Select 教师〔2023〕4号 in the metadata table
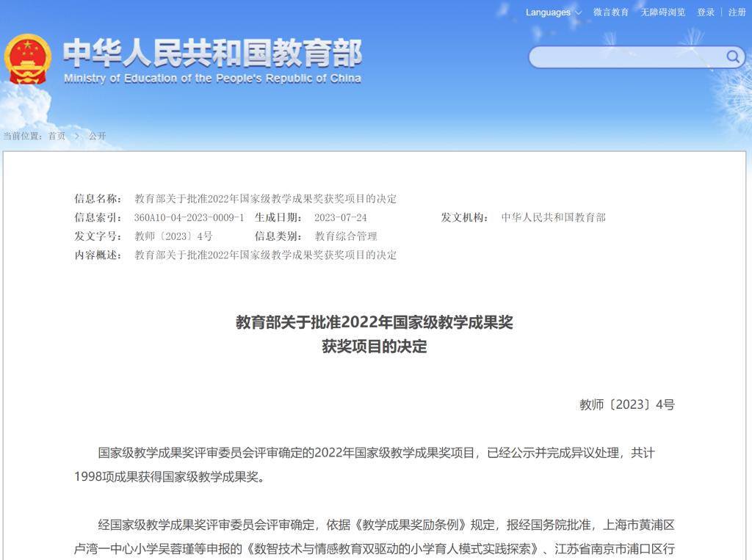752x560 pixels. [x=173, y=236]
